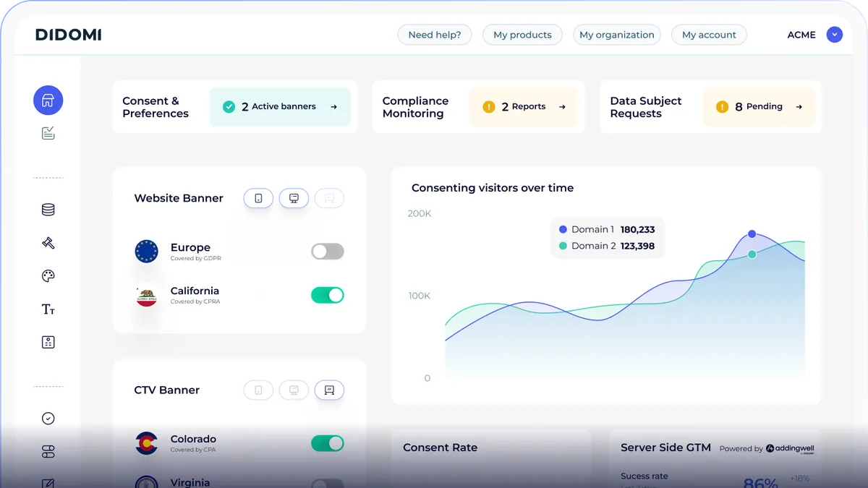The image size is (868, 488).
Task: Click the Compliance Monitoring label
Action: [x=416, y=107]
